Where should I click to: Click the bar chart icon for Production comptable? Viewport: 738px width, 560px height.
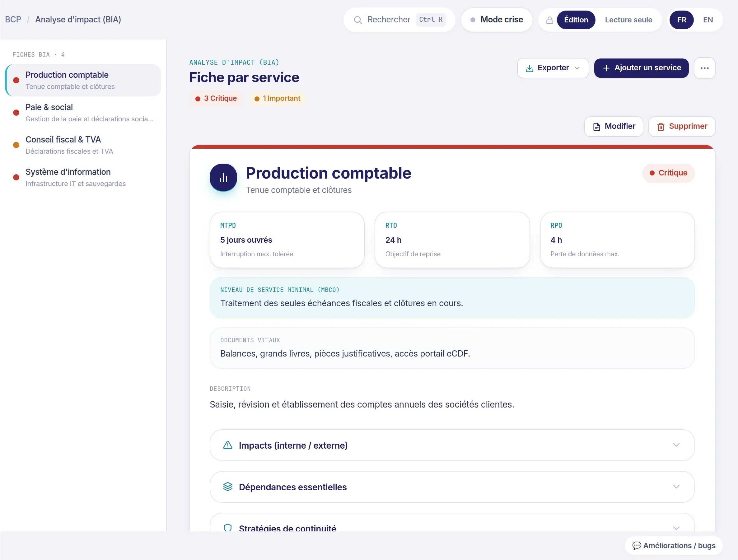coord(223,177)
